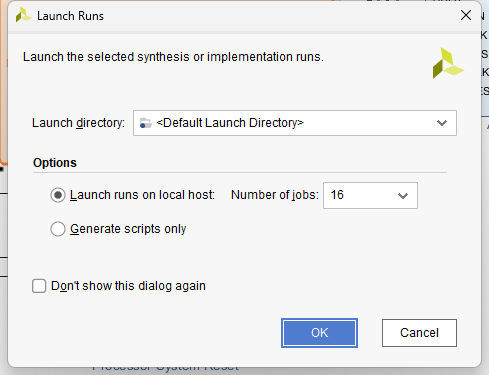Click the Number of jobs label
Screen dimensions: 489x375
point(275,195)
